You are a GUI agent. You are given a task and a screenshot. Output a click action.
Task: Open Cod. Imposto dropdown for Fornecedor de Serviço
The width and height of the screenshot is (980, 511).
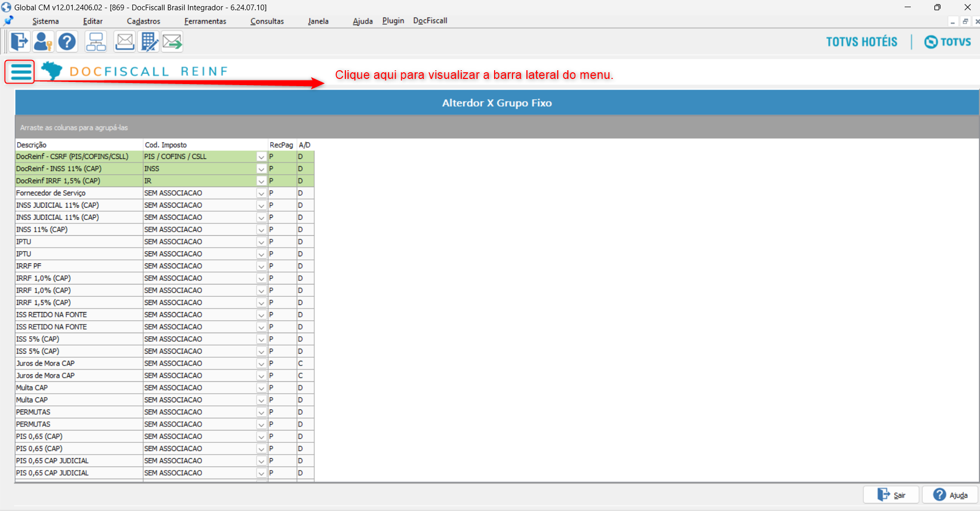click(261, 193)
